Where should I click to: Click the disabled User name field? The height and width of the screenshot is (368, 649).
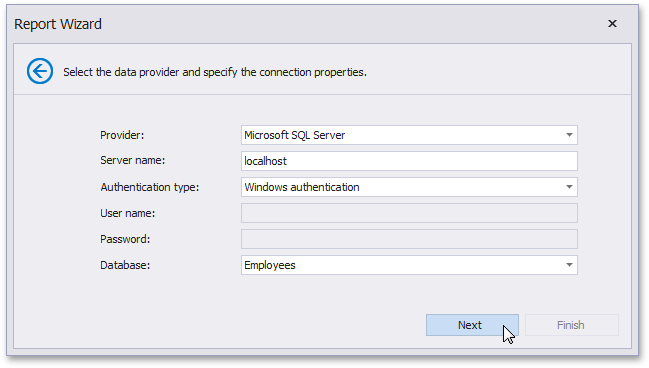409,213
